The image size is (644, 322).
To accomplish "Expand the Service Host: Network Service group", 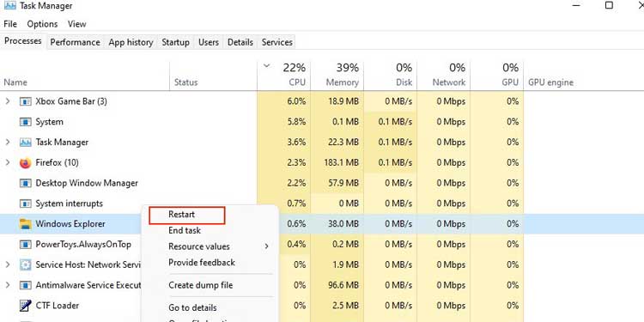I will pyautogui.click(x=8, y=264).
